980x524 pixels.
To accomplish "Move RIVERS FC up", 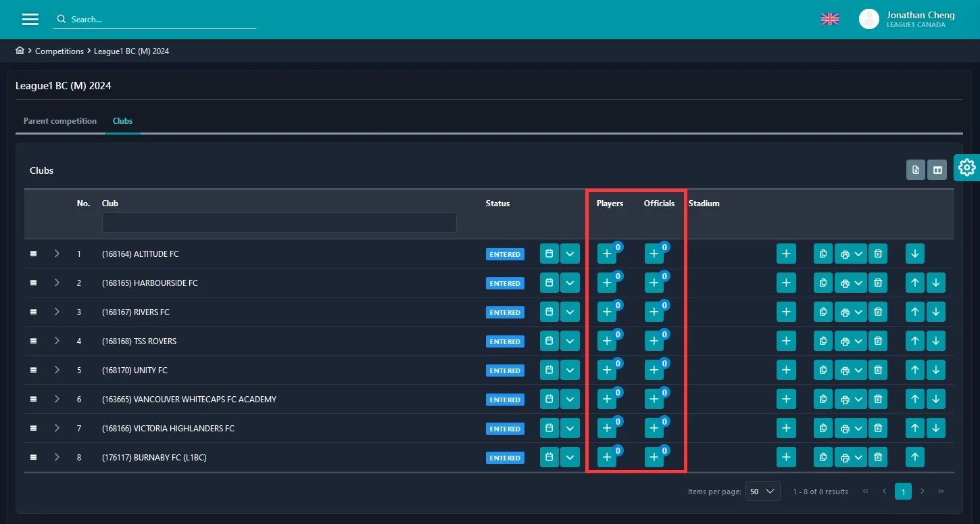I will tap(915, 312).
